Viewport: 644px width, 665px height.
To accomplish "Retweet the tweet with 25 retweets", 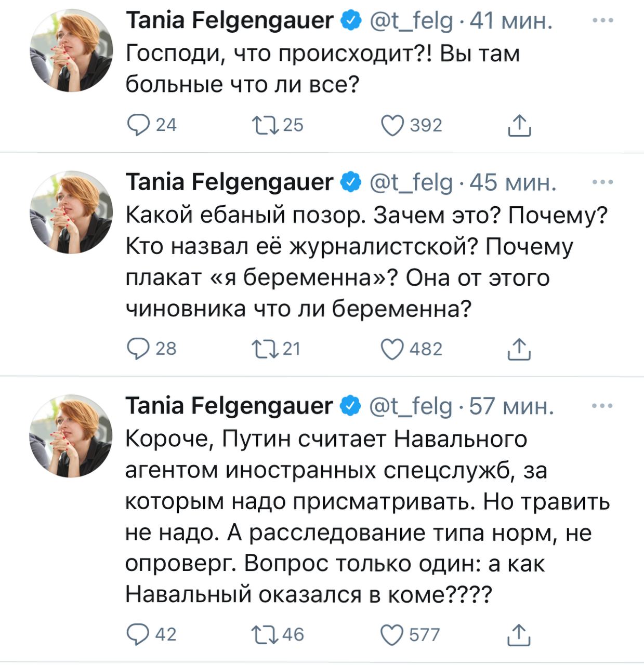I will 266,125.
